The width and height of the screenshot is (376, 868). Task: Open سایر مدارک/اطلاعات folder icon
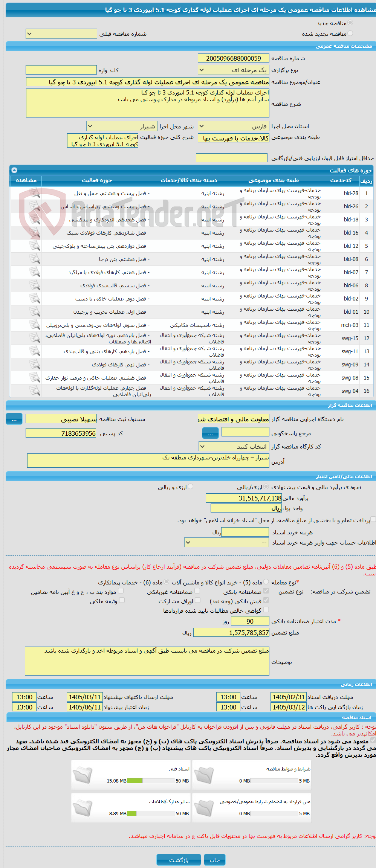[x=83, y=807]
